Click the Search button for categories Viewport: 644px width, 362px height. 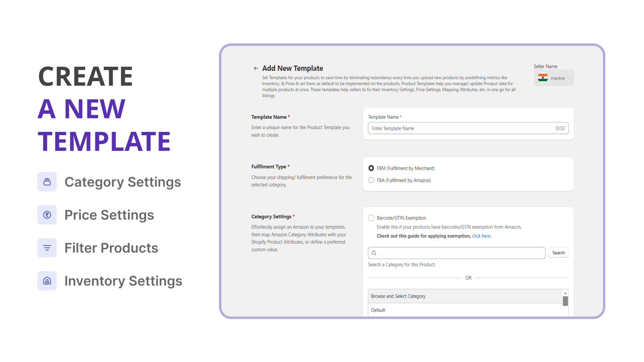(558, 253)
